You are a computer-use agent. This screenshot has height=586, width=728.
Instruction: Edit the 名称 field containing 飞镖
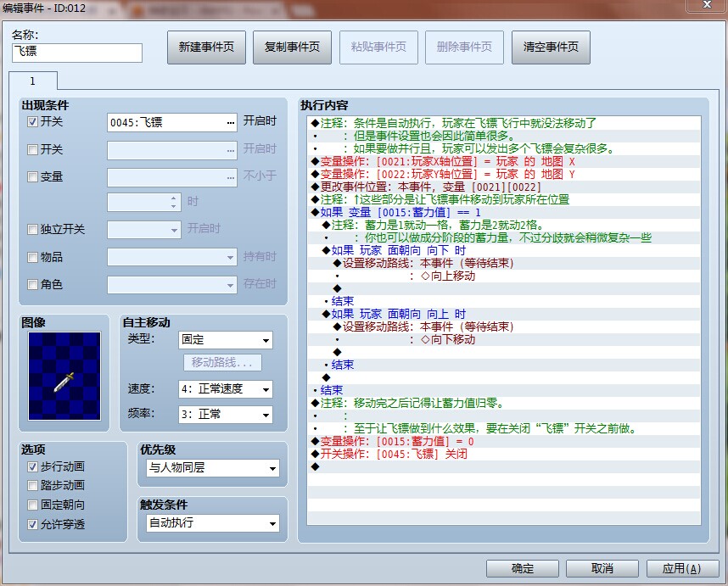click(x=77, y=53)
